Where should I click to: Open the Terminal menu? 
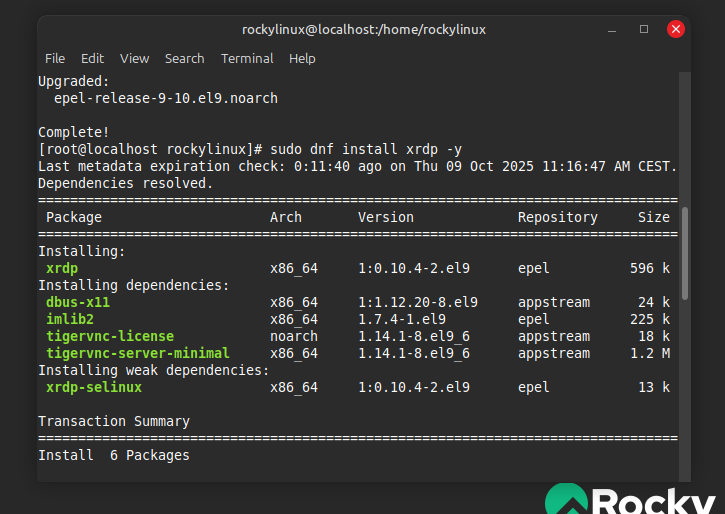247,59
